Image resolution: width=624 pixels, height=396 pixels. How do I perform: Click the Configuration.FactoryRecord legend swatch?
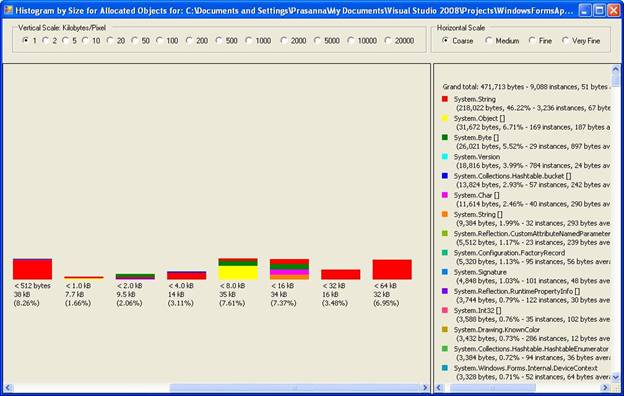click(x=445, y=253)
